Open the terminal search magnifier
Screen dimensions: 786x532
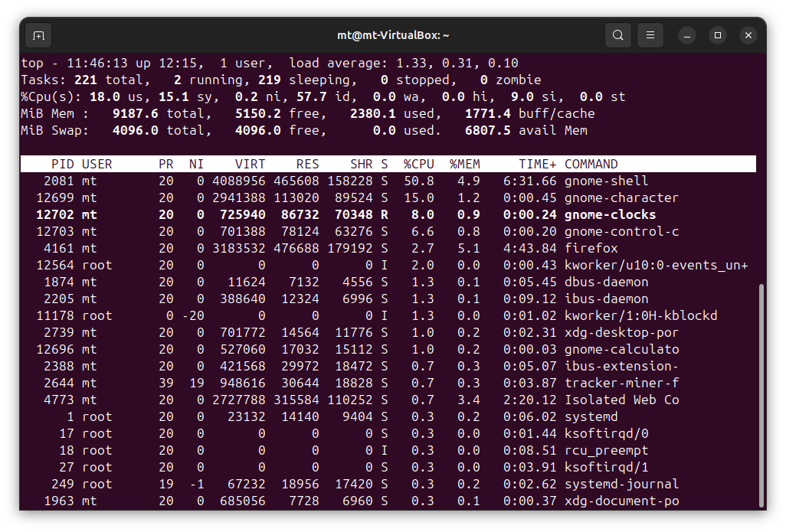pyautogui.click(x=617, y=35)
